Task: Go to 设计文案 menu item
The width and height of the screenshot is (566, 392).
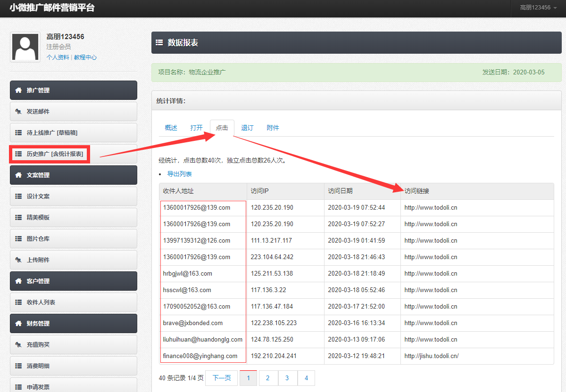Action: (x=74, y=196)
